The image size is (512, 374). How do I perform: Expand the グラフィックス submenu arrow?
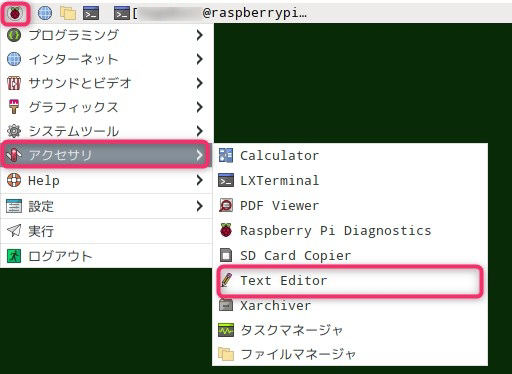point(199,107)
